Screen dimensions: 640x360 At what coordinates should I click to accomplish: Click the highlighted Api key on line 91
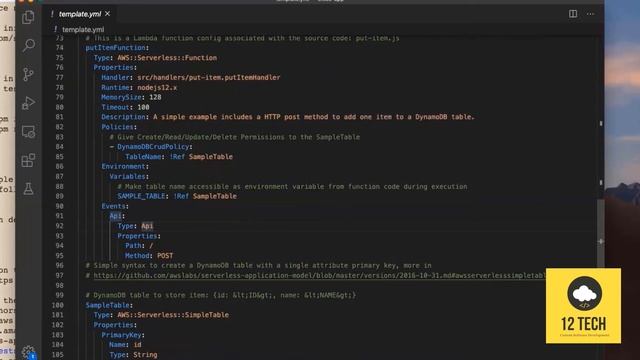click(115, 216)
